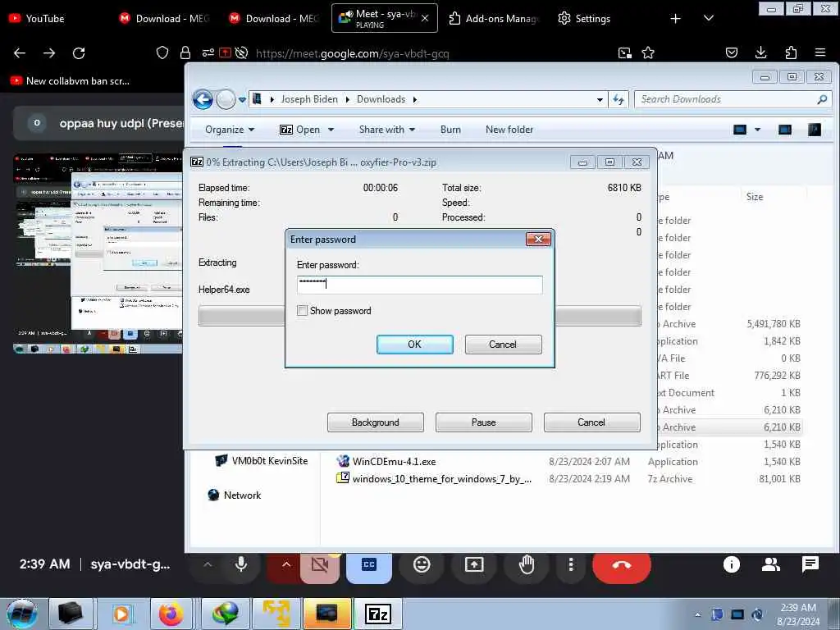Present screen in Meet
Viewport: 840px width, 630px height.
click(474, 564)
